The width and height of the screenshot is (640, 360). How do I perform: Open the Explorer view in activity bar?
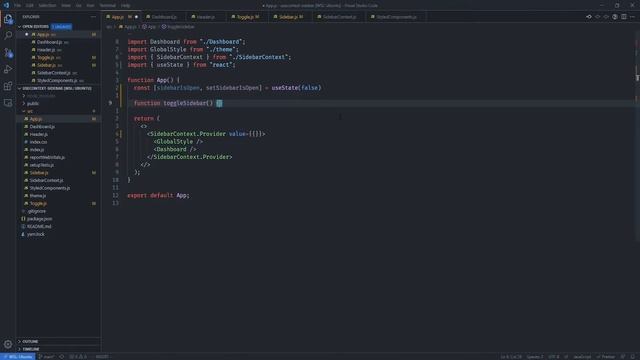[8, 19]
